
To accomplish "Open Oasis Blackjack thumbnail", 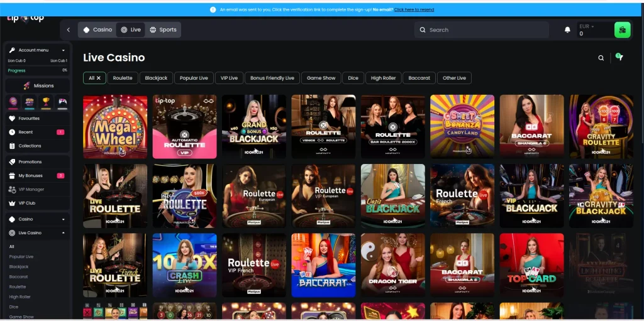I will point(392,196).
